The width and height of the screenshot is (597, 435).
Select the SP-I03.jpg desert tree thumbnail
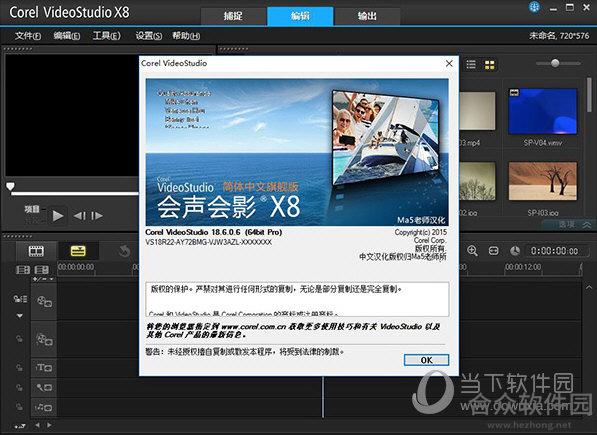(x=543, y=181)
